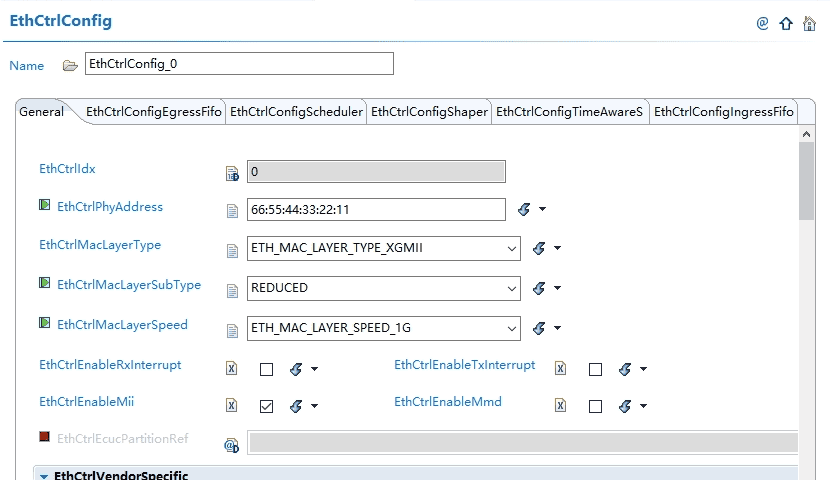Open the EthCtrlMacLayerSpeed dropdown

click(x=512, y=328)
